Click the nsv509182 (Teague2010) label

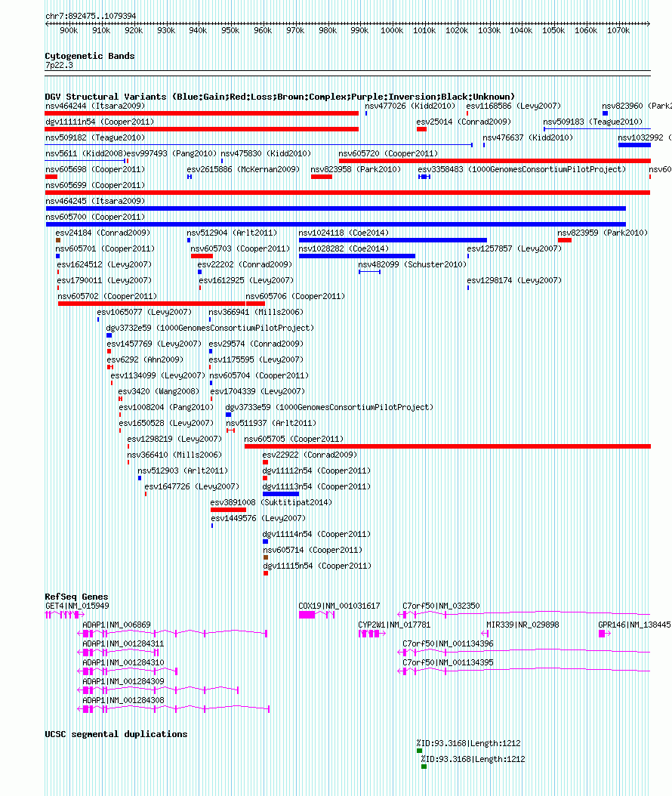(x=95, y=137)
